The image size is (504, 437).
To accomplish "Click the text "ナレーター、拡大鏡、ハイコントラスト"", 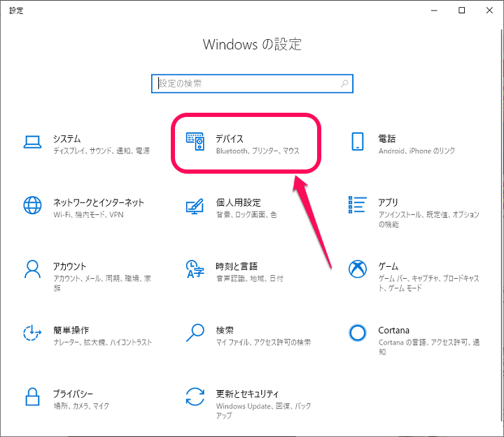I will 102,342.
